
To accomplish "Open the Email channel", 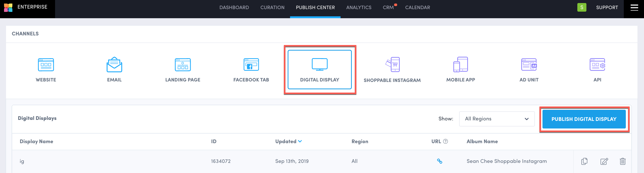I will pos(114,65).
